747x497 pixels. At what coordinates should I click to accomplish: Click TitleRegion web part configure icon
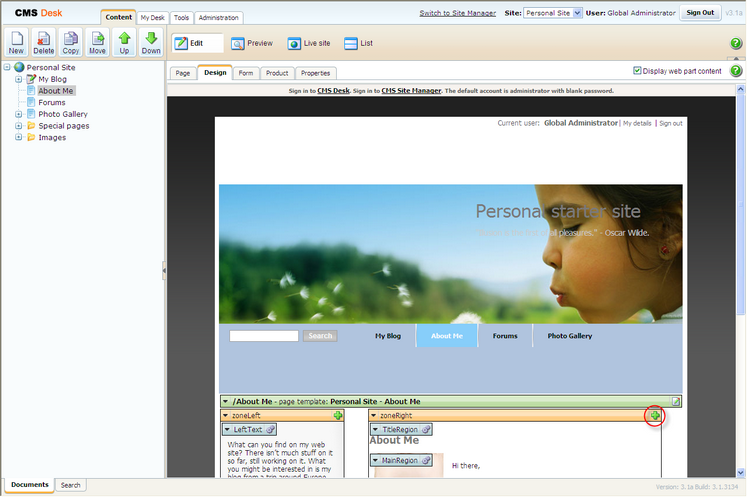pos(426,429)
